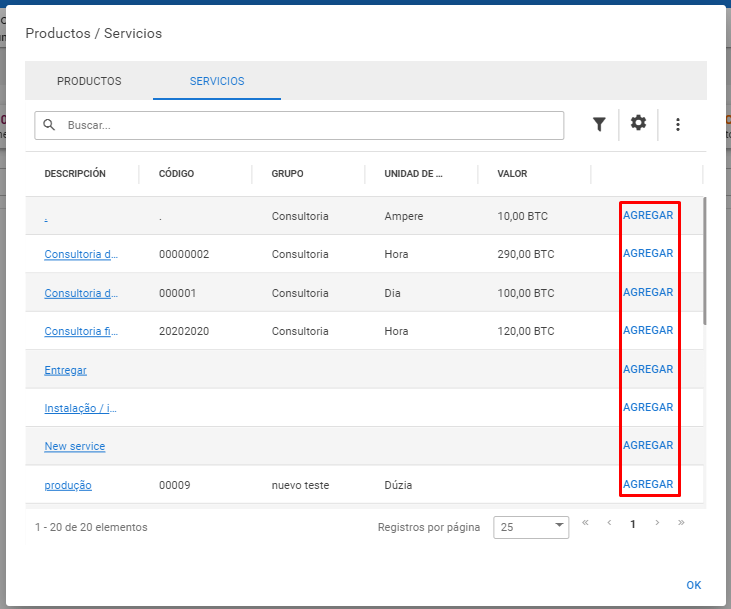
Task: Click AGREGAR for Entregar row
Action: pos(648,369)
